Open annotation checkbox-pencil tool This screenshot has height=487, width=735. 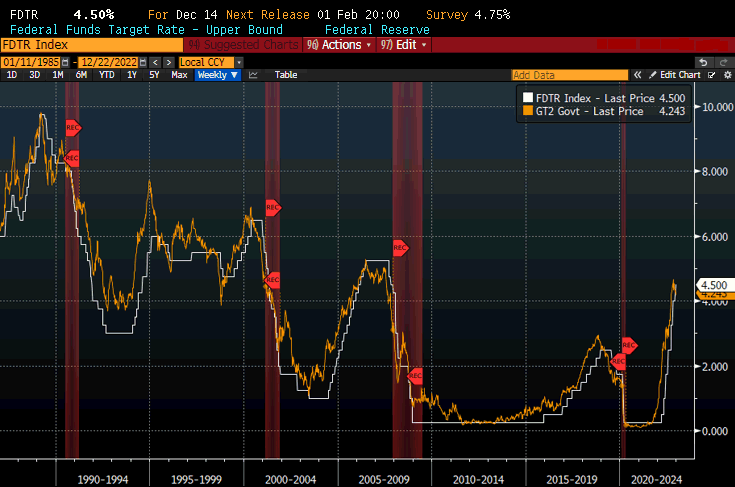click(712, 75)
